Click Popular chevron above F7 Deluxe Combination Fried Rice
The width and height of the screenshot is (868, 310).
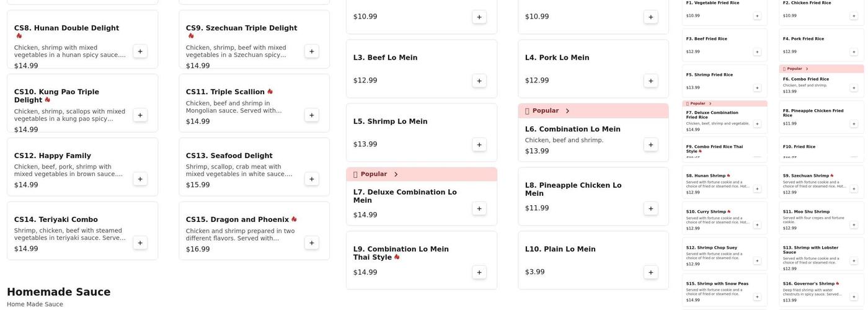pyautogui.click(x=710, y=104)
